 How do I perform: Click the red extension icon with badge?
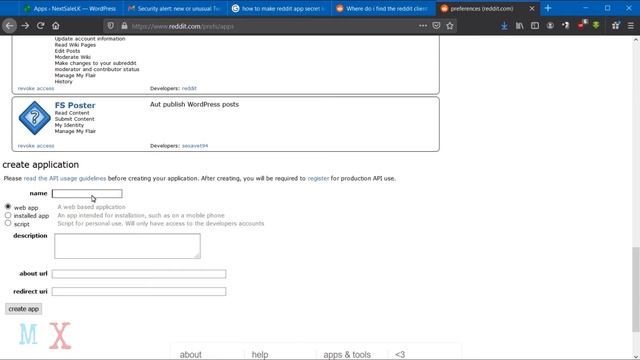[x=582, y=25]
